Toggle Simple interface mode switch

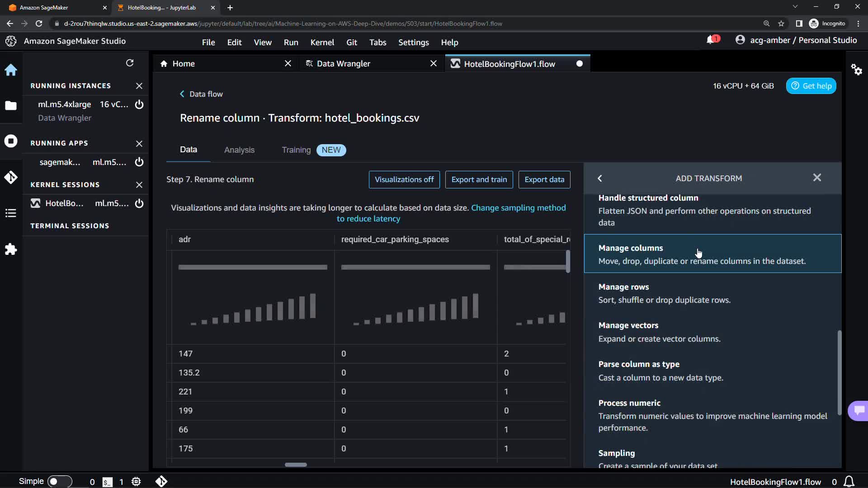click(x=59, y=482)
